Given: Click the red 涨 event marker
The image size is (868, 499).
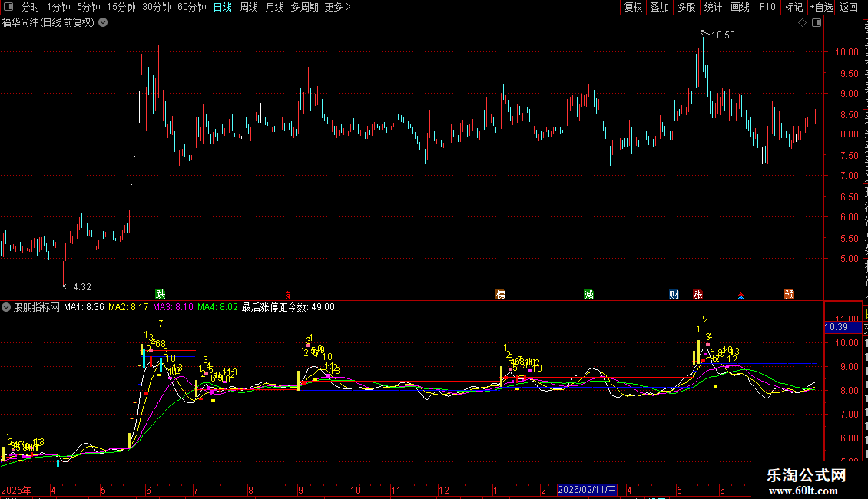Looking at the screenshot, I should pyautogui.click(x=697, y=294).
